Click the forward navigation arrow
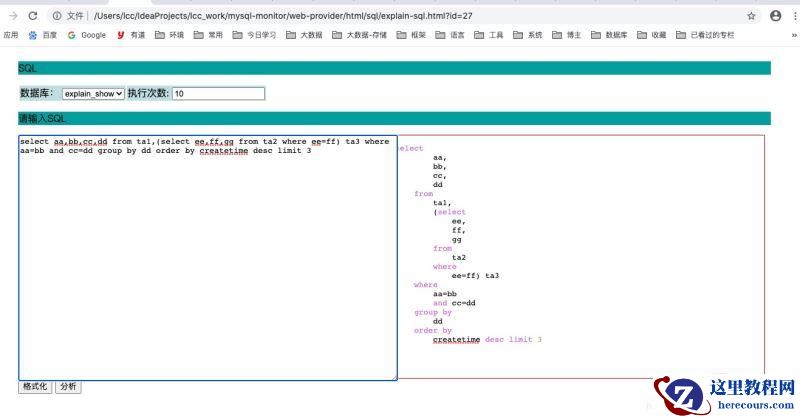The height and width of the screenshot is (417, 800). pyautogui.click(x=13, y=16)
